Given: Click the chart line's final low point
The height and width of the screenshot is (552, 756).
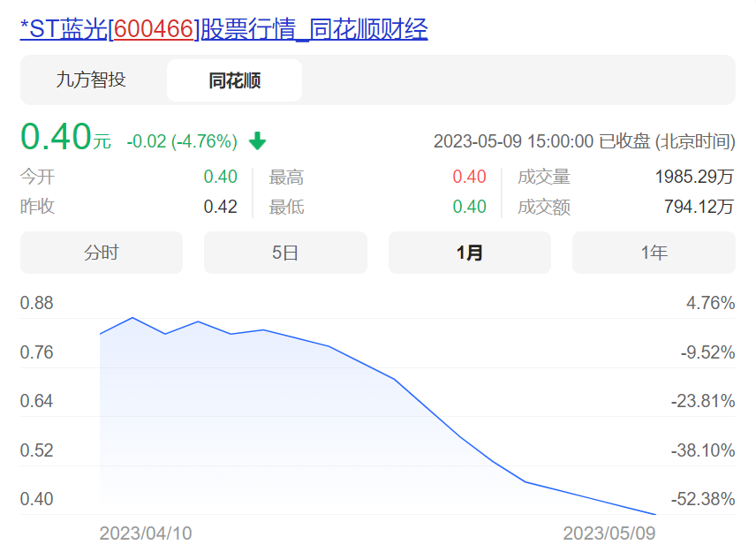Looking at the screenshot, I should click(x=654, y=514).
